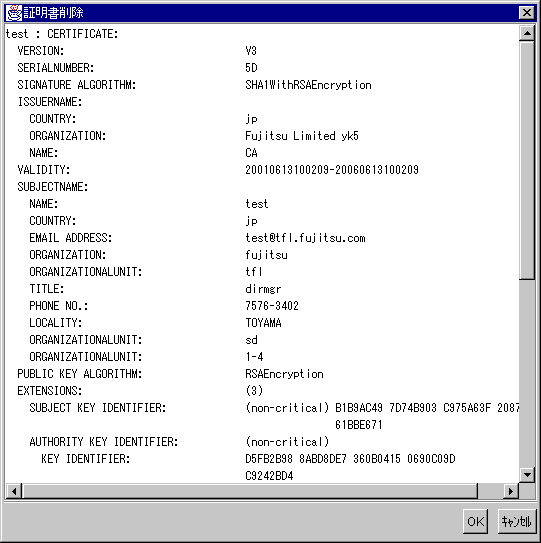Click the 'EMAIL ADDRESS:' label
The height and width of the screenshot is (543, 541).
point(71,238)
